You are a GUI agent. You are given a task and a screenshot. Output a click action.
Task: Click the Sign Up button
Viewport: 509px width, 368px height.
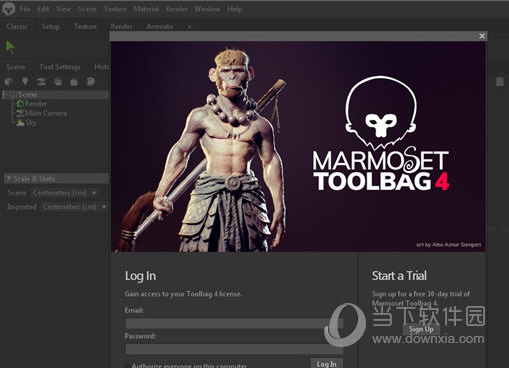[421, 329]
